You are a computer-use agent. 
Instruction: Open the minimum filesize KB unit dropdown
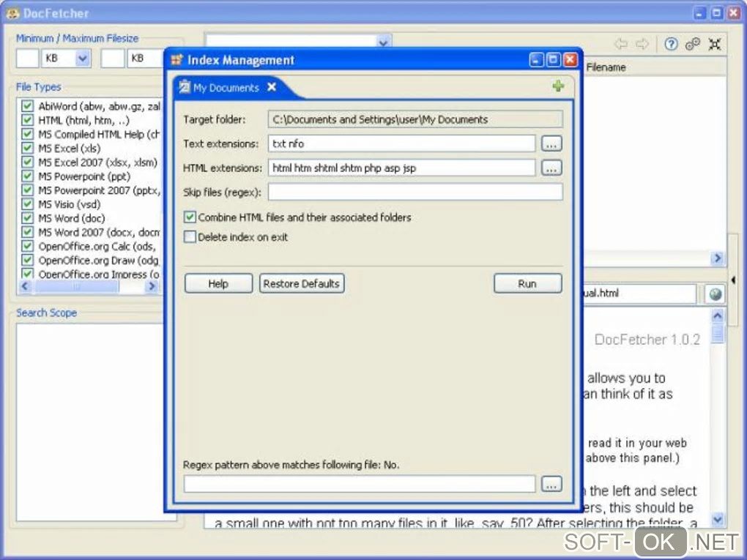(83, 59)
